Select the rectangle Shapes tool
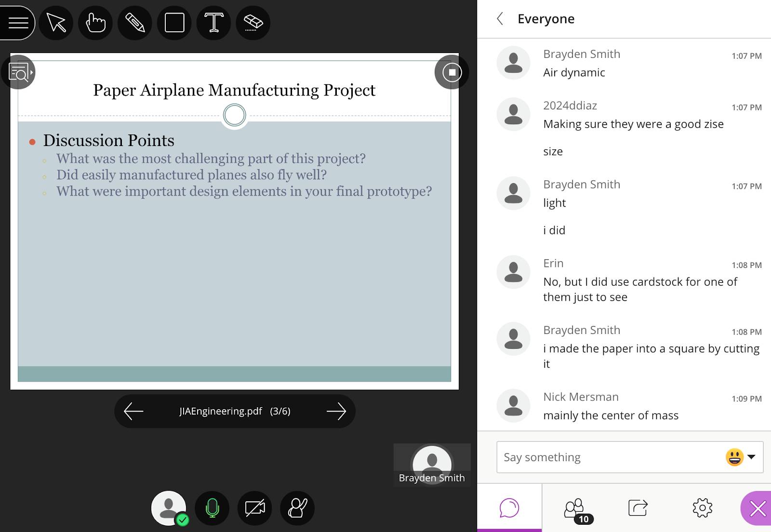The width and height of the screenshot is (771, 532). tap(174, 23)
